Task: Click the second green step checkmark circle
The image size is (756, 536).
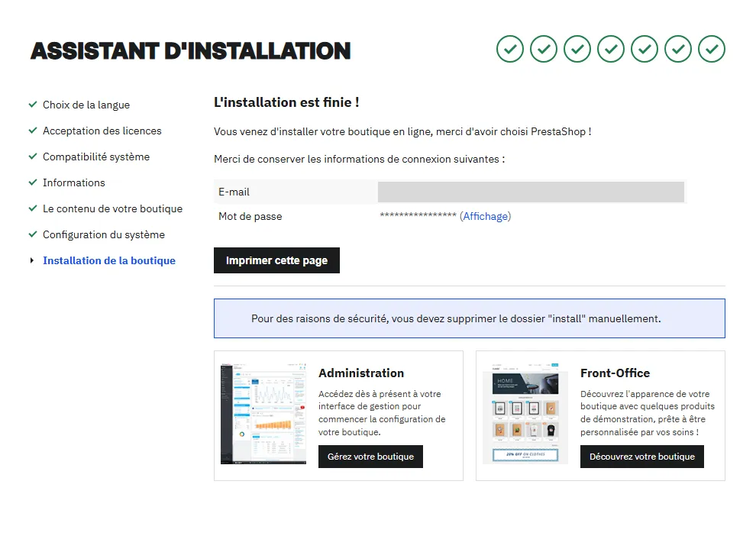Action: [544, 49]
